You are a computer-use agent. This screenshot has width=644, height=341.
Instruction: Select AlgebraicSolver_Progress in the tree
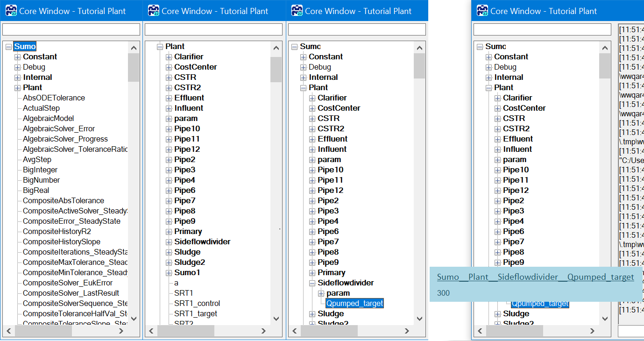(x=65, y=139)
